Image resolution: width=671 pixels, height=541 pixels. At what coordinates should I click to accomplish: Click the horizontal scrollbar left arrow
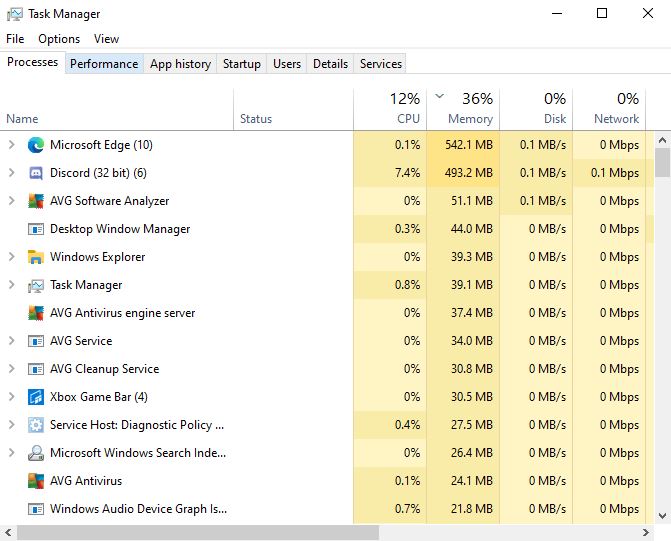(x=8, y=533)
